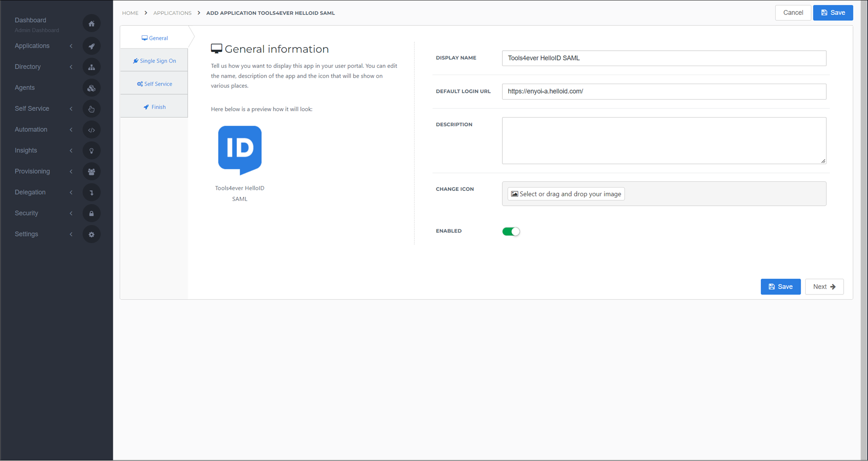The image size is (868, 461).
Task: Click the Delegation arrow icon
Action: [x=91, y=193]
